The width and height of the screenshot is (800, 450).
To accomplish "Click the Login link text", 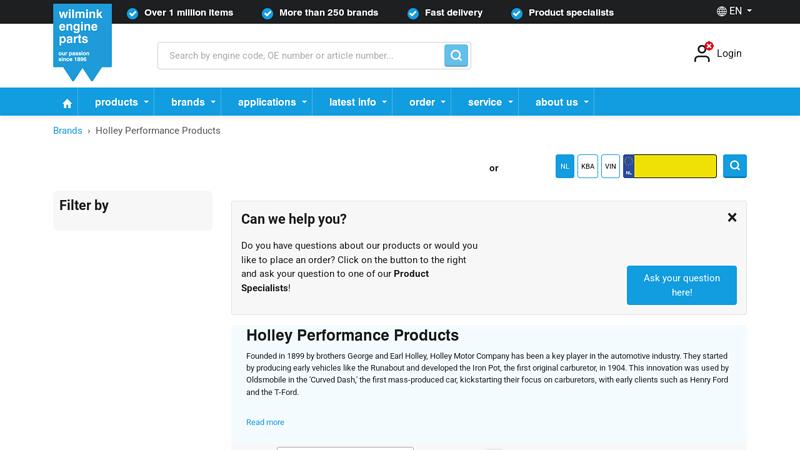I will coord(729,53).
